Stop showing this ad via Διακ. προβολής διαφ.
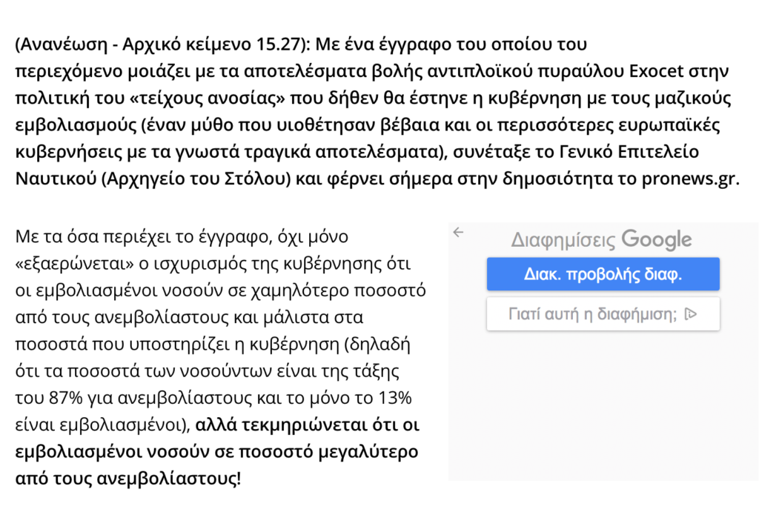 coord(603,274)
